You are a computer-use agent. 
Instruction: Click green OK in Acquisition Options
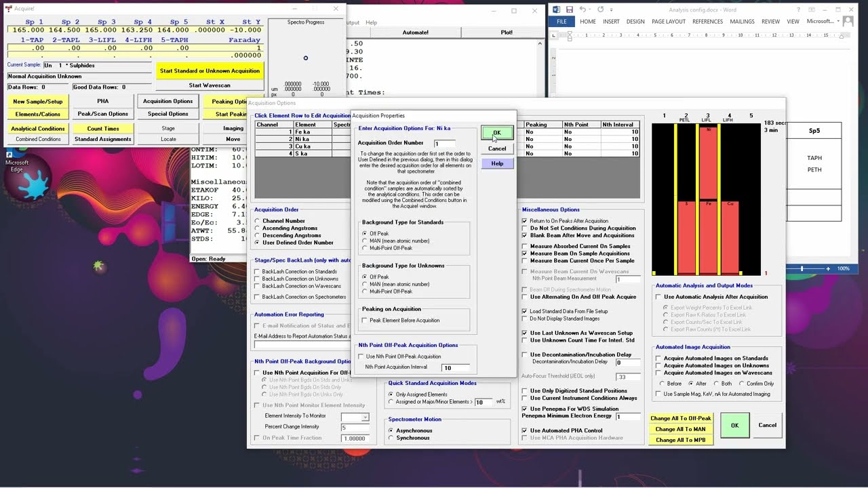pyautogui.click(x=734, y=426)
